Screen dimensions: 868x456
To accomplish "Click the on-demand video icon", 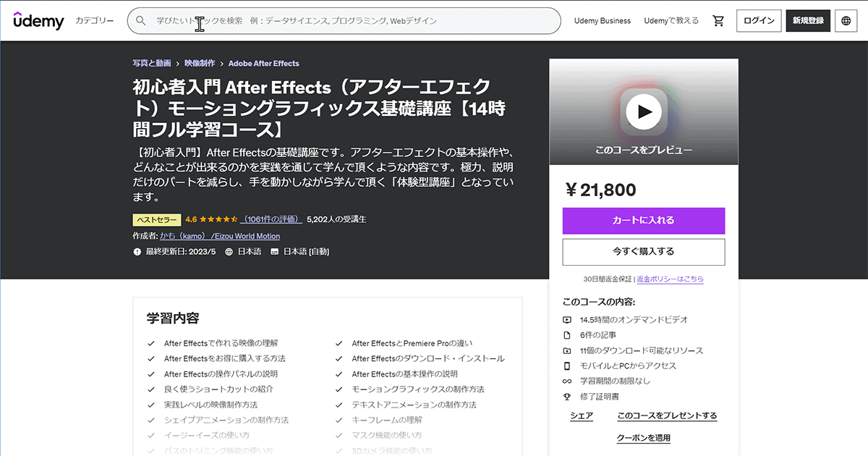I will pos(567,320).
